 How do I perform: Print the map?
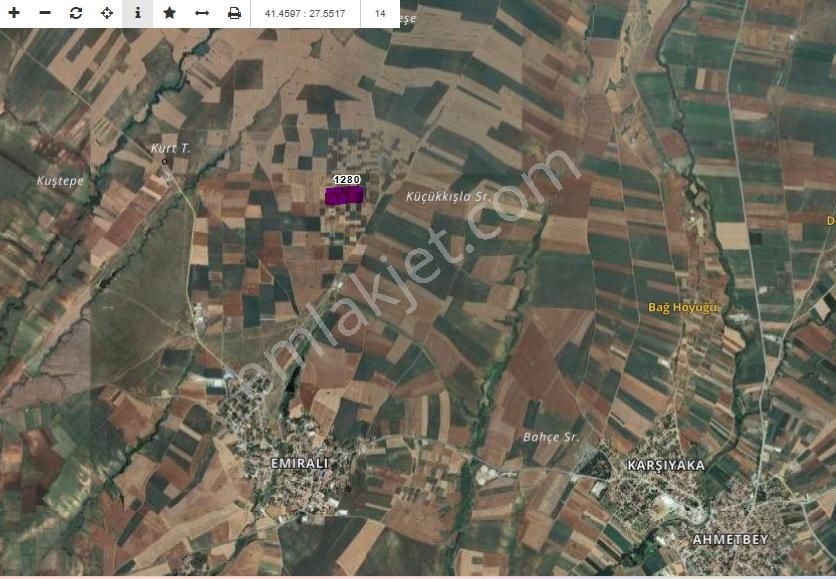[234, 13]
